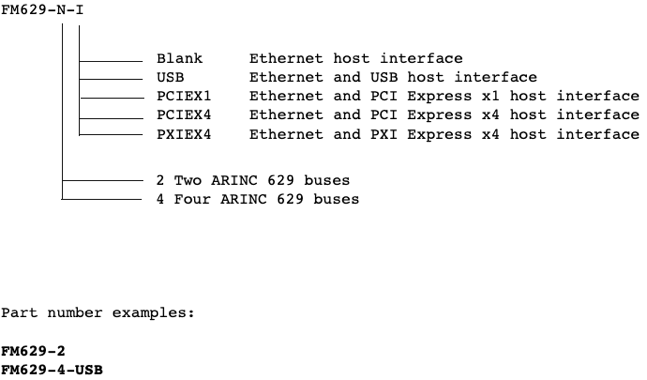Select '4 Four ARINC 629 buses' entry
This screenshot has height=380, width=647.
point(257,199)
